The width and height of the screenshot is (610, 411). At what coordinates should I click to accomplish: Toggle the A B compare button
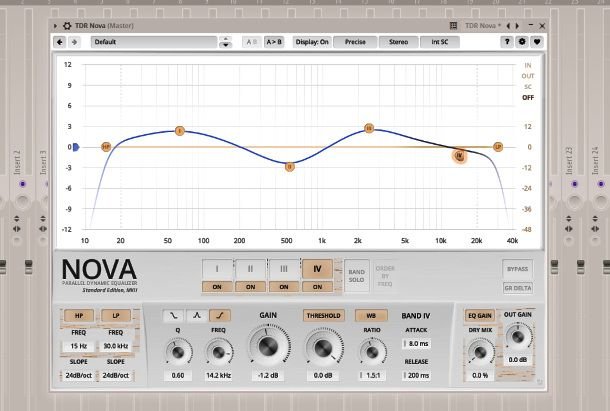(x=252, y=42)
